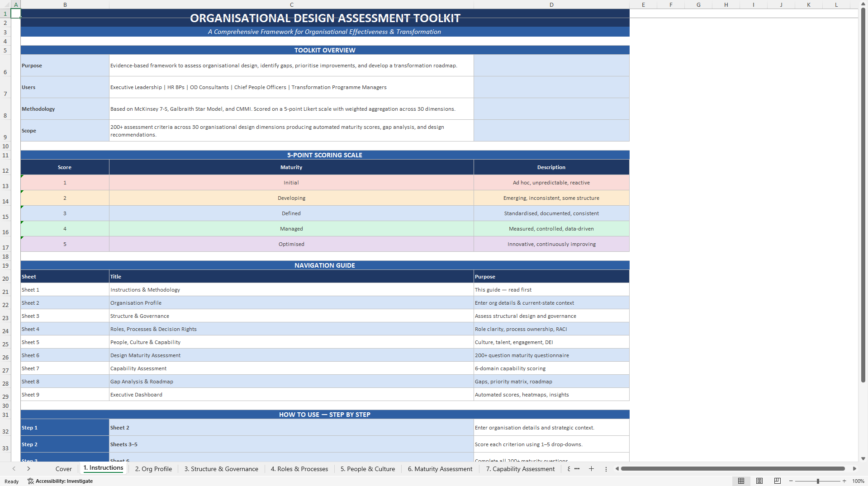
Task: Open 4. Roles & Processes tab
Action: point(299,469)
